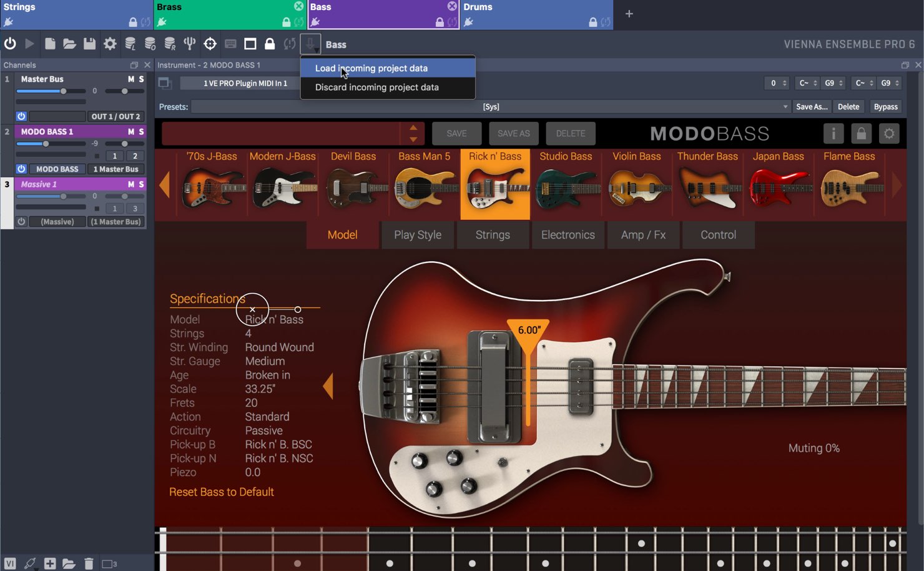Mute the MODO BASS 1 channel
This screenshot has width=924, height=571.
[131, 132]
